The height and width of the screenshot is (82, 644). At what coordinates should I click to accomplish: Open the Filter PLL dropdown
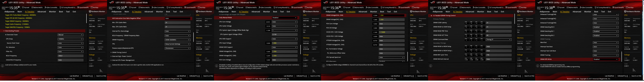coord(70,51)
